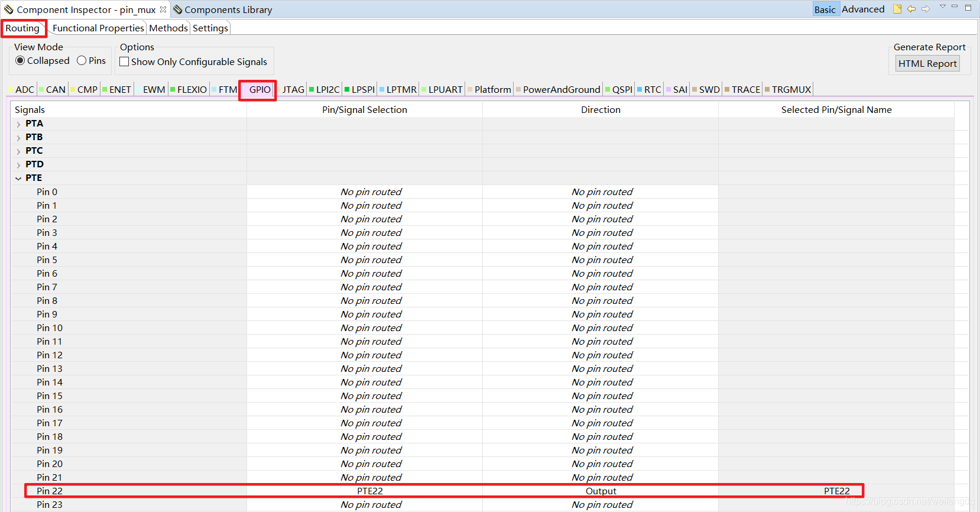980x512 pixels.
Task: Select the PowerAndGround peripheral tab
Action: pyautogui.click(x=559, y=89)
